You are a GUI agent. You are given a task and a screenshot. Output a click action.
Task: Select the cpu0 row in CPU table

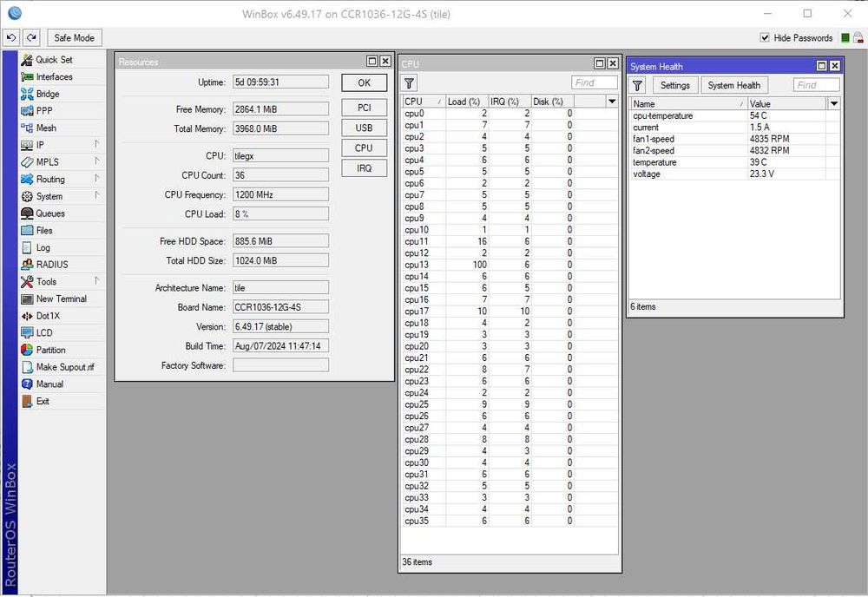pyautogui.click(x=510, y=114)
